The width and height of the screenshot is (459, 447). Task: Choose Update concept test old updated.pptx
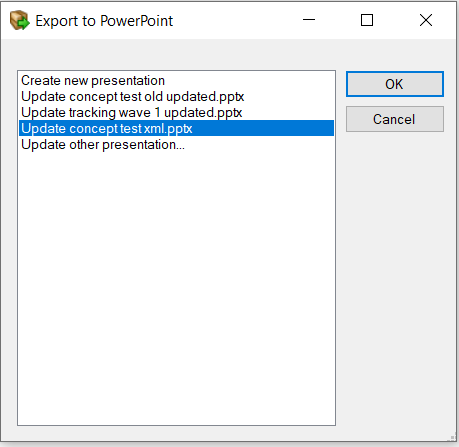(176, 97)
